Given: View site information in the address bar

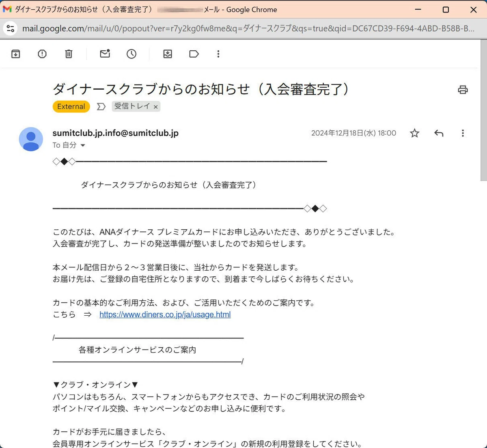Looking at the screenshot, I should click(x=11, y=28).
